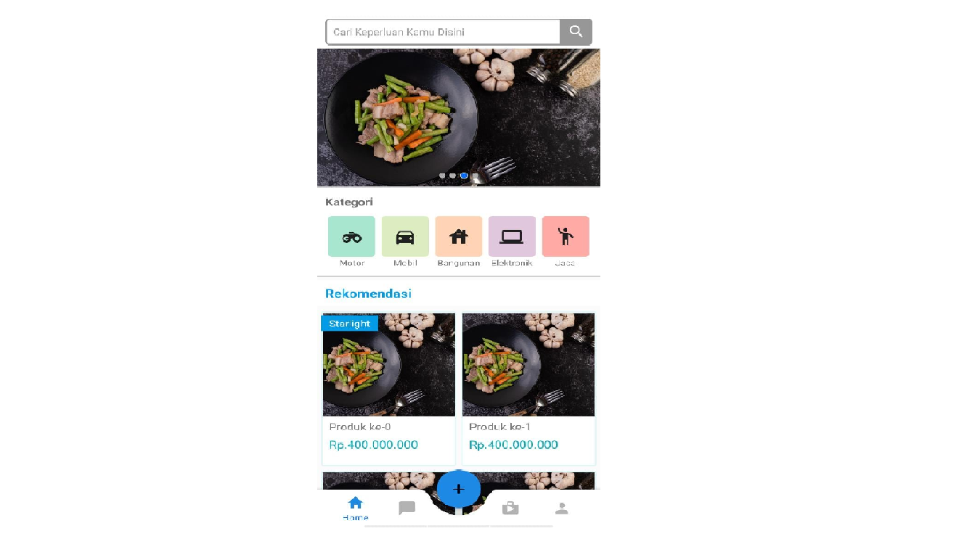The height and width of the screenshot is (560, 980).
Task: Select the Bangunan house category icon
Action: [459, 236]
